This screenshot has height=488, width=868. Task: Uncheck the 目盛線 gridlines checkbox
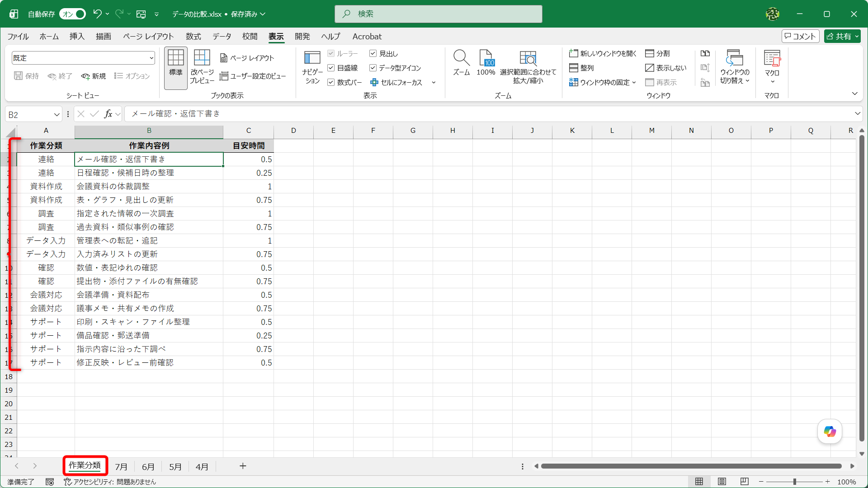pyautogui.click(x=331, y=68)
